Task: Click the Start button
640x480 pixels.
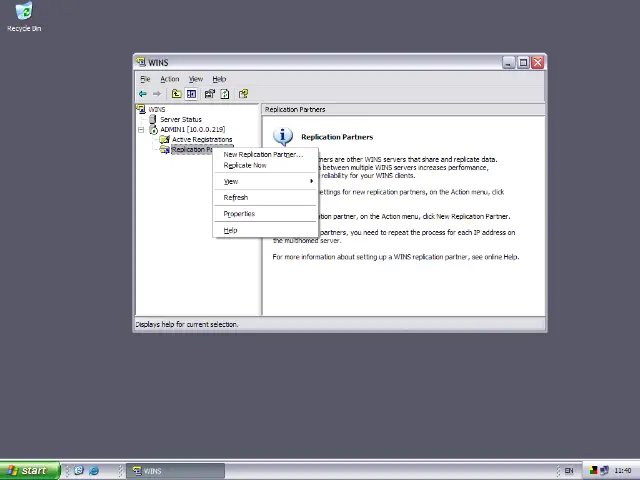Action: tap(30, 471)
